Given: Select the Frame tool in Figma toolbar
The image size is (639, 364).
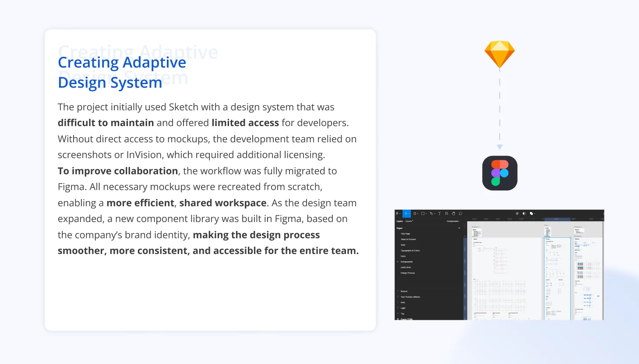Looking at the screenshot, I should click(415, 213).
